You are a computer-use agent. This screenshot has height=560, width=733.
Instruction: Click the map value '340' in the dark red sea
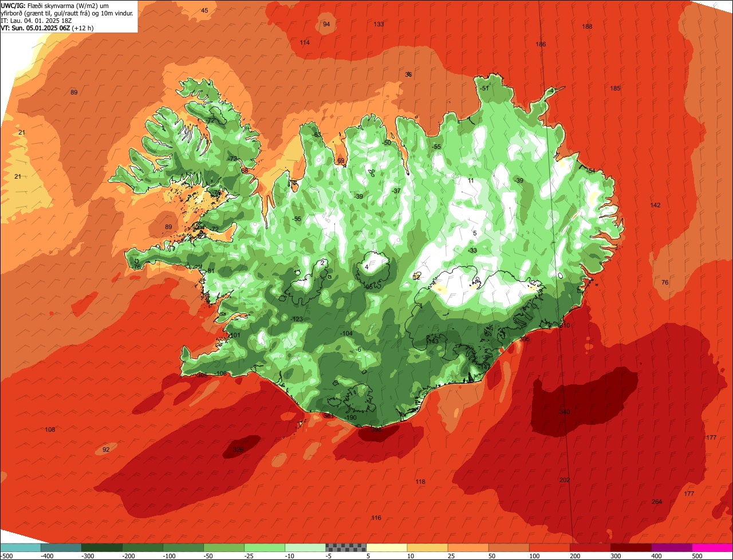565,412
